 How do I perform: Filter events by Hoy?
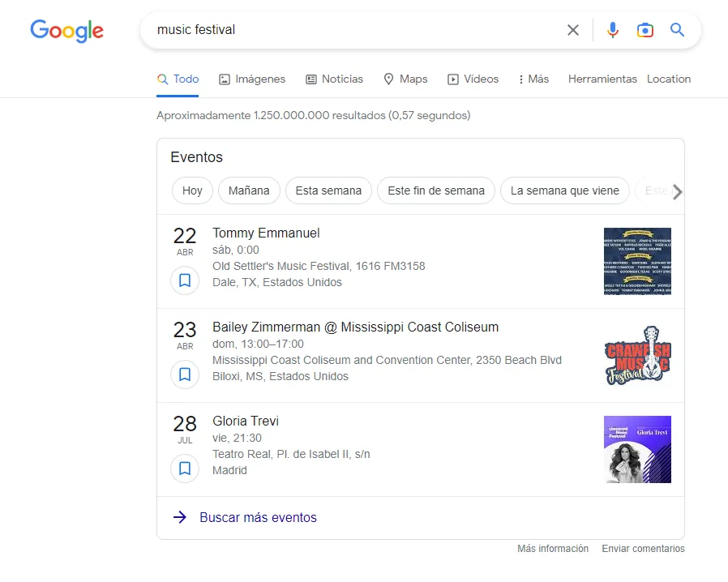click(192, 190)
